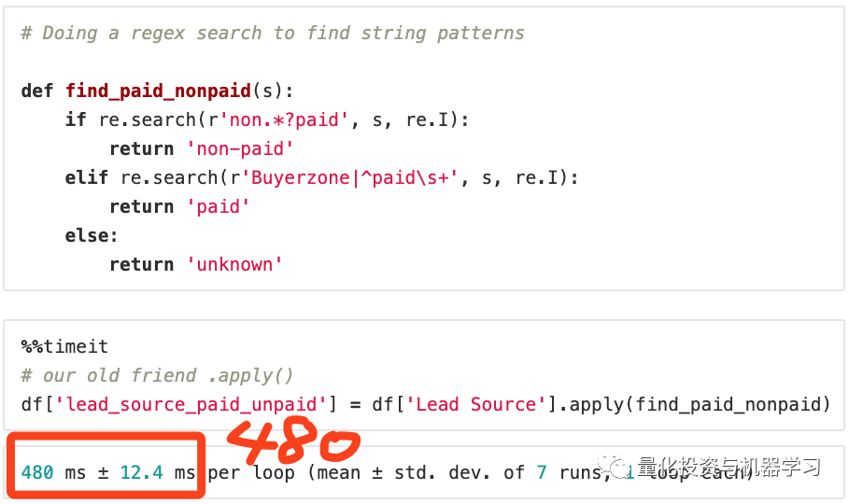Click the '7 runs' text in output

click(568, 472)
